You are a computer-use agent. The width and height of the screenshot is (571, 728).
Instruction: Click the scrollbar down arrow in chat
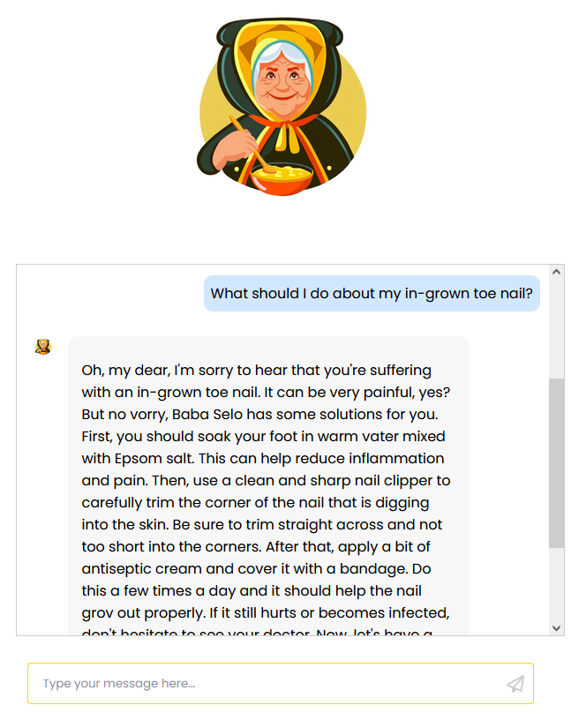557,627
